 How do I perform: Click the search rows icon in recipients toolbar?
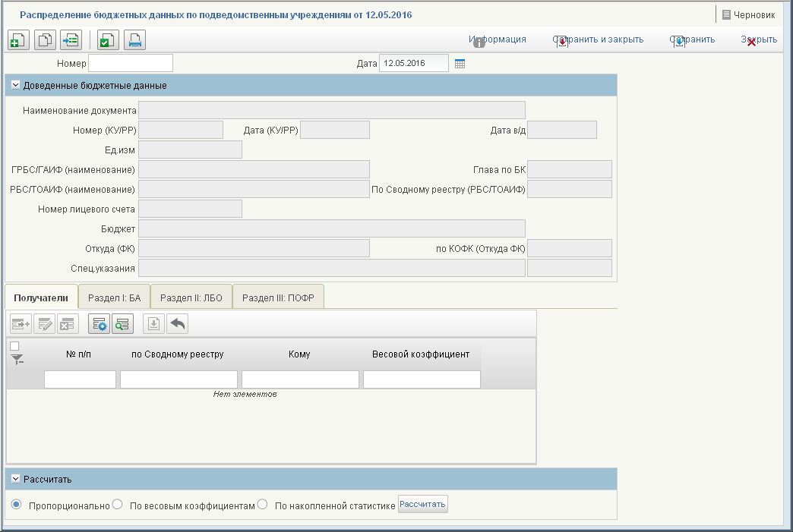coord(122,324)
